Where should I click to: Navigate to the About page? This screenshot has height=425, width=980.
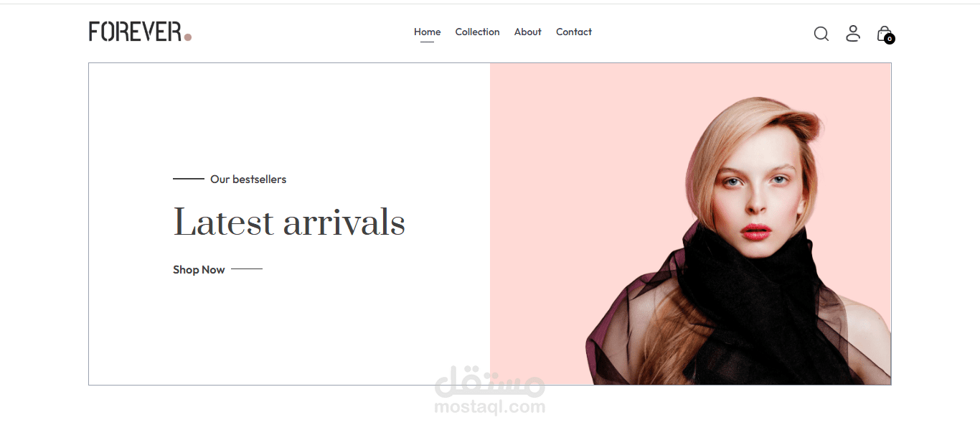(x=527, y=32)
